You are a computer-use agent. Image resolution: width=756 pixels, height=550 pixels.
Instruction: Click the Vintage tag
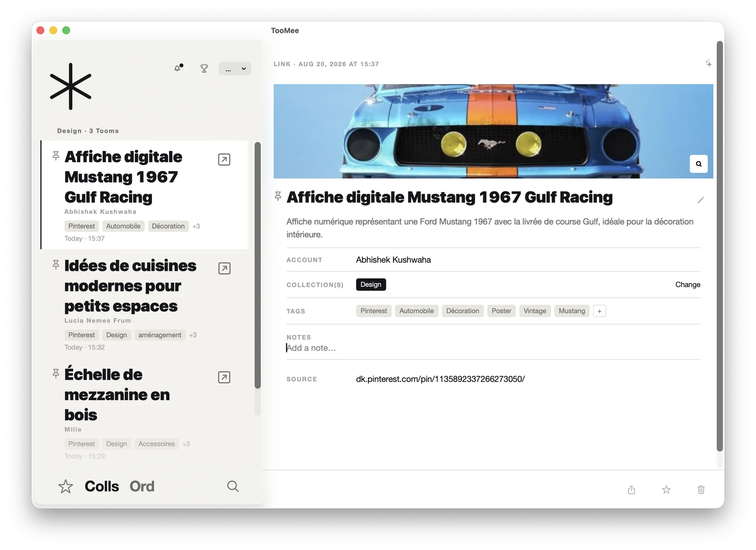(535, 311)
